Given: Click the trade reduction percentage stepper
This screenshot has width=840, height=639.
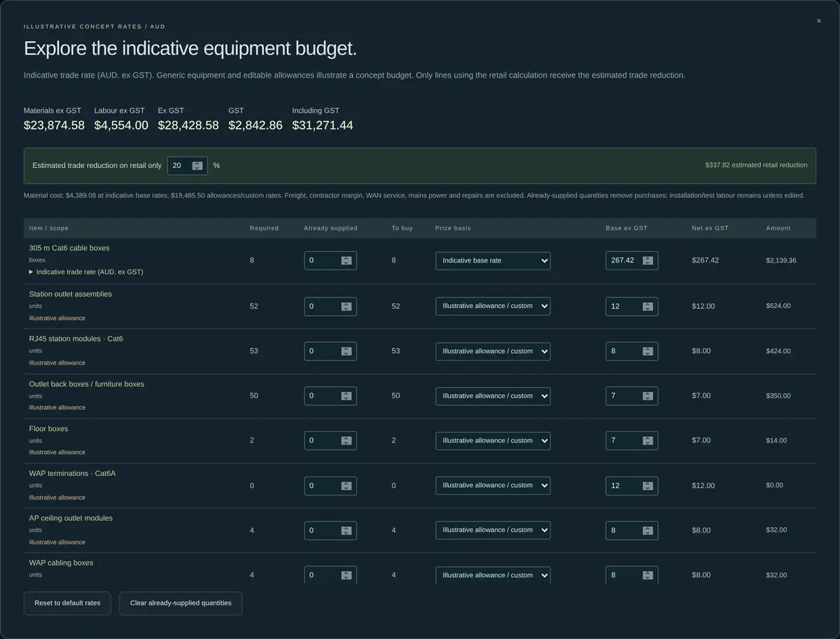Looking at the screenshot, I should coord(197,166).
